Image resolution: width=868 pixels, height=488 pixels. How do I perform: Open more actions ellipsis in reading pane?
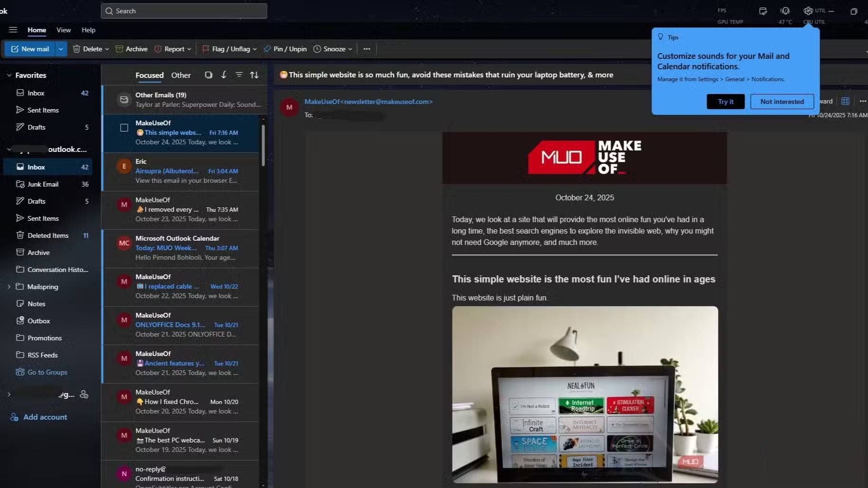click(x=863, y=101)
